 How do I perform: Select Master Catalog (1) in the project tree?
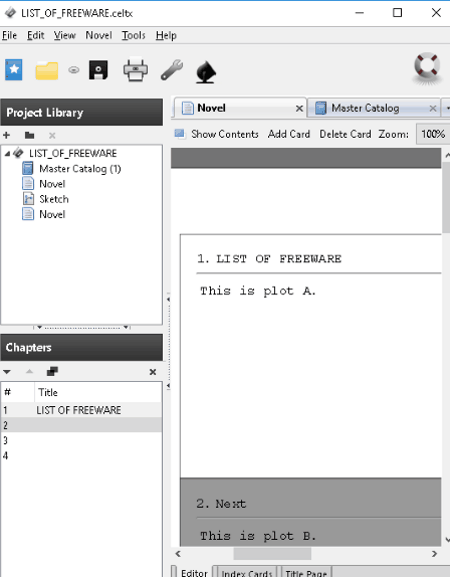pos(80,169)
